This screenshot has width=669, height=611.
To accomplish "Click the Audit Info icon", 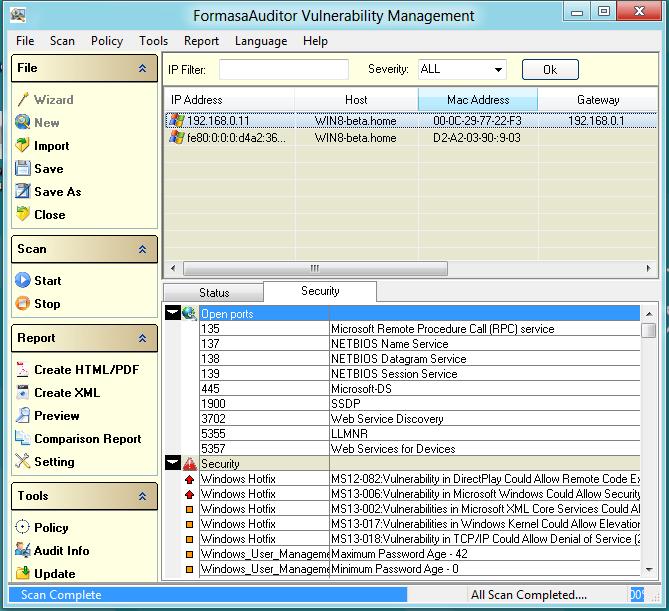I will 23,550.
